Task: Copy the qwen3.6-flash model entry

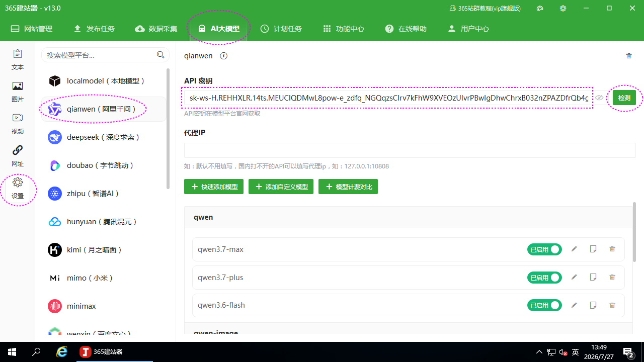Action: pos(593,305)
